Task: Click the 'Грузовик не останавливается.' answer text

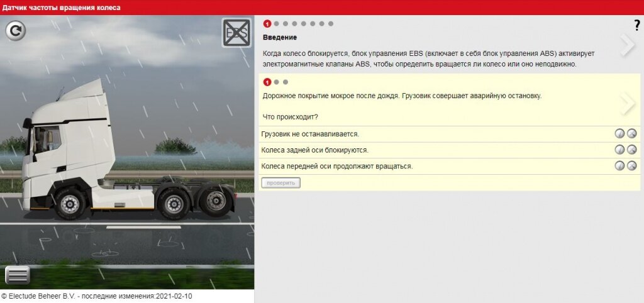Action: point(310,135)
